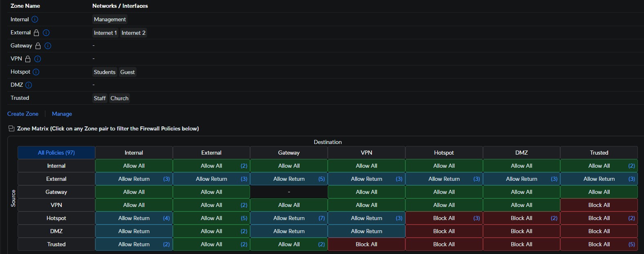Screen dimensions: 644x254
Task: Filter by External to Gateway Allow Return cell
Action: (288, 179)
